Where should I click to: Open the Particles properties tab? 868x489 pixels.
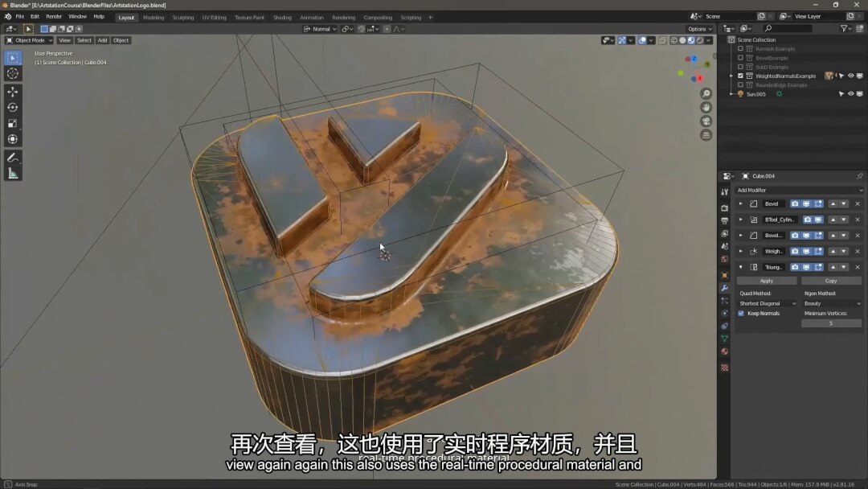(x=725, y=301)
